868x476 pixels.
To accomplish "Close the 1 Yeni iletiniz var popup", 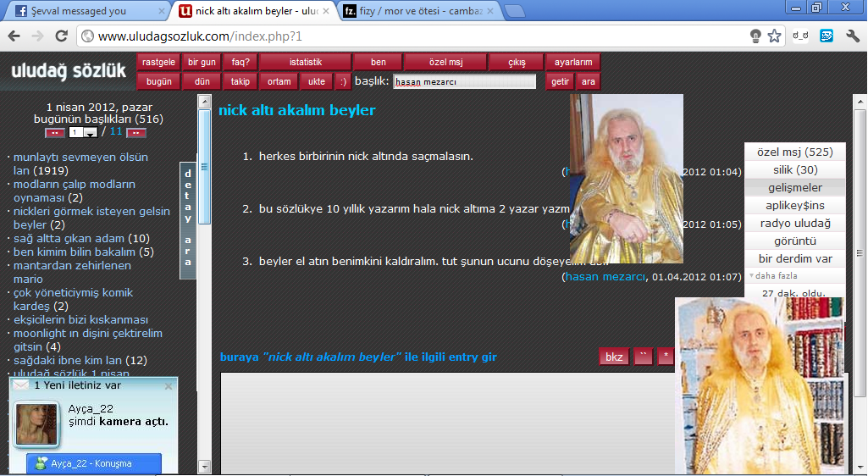I will pos(169,385).
